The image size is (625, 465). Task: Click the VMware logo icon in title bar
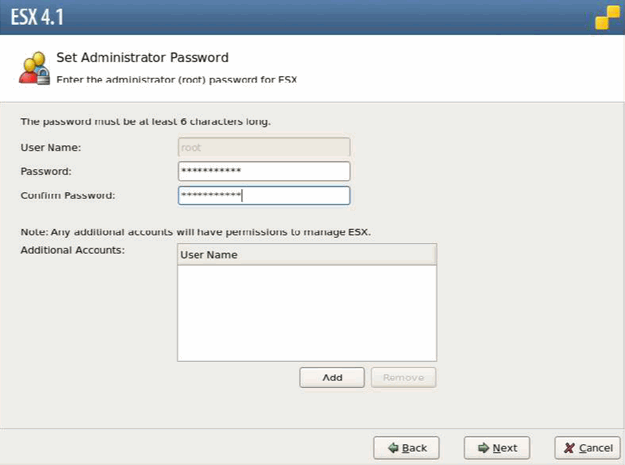[x=607, y=18]
